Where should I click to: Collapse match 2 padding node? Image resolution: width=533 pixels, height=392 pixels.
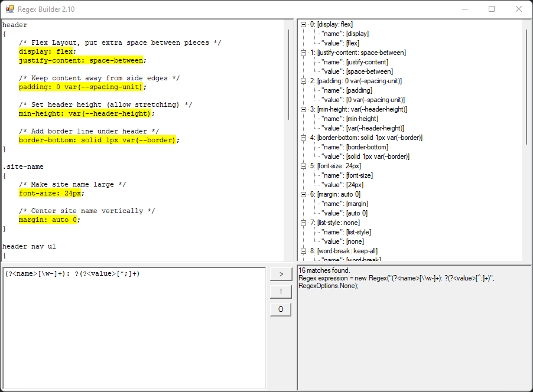click(x=304, y=81)
